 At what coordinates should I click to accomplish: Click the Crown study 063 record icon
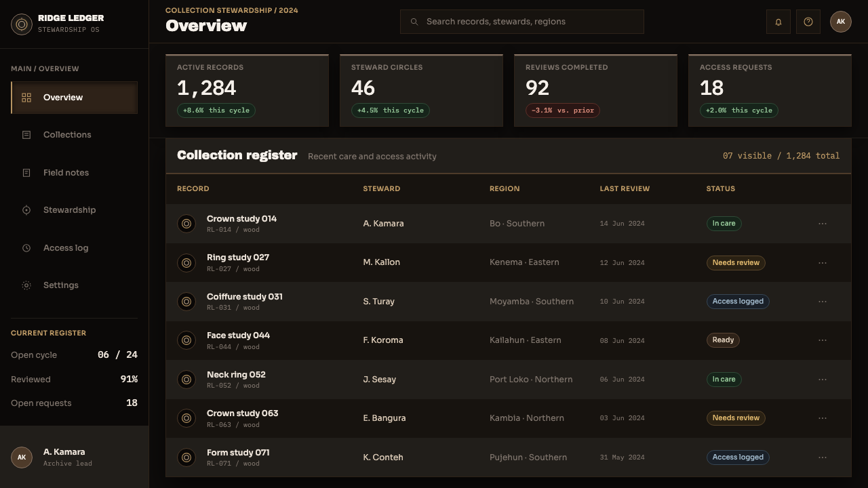(x=186, y=418)
